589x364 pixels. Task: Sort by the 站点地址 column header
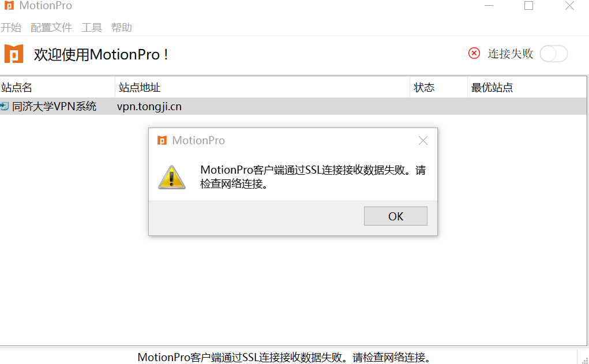[262, 88]
